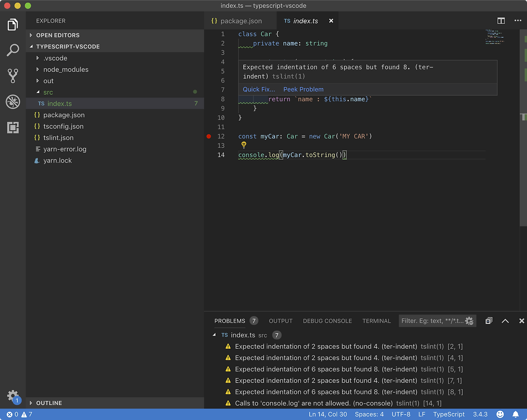Switch to the TERMINAL tab
527x420 pixels.
(376, 321)
